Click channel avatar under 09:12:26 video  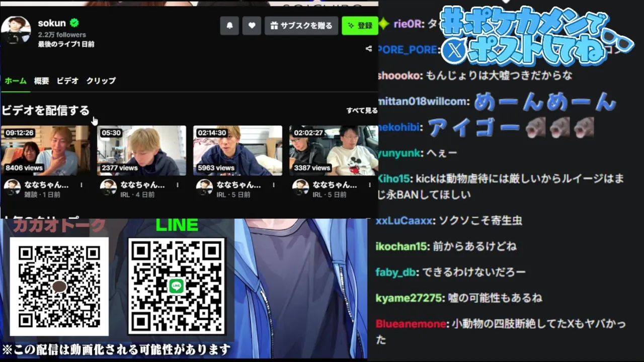coord(12,187)
